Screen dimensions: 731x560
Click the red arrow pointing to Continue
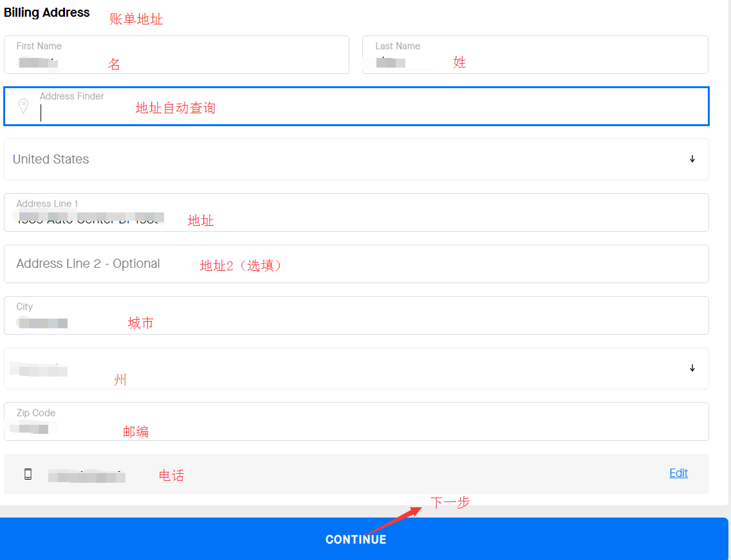coord(393,520)
